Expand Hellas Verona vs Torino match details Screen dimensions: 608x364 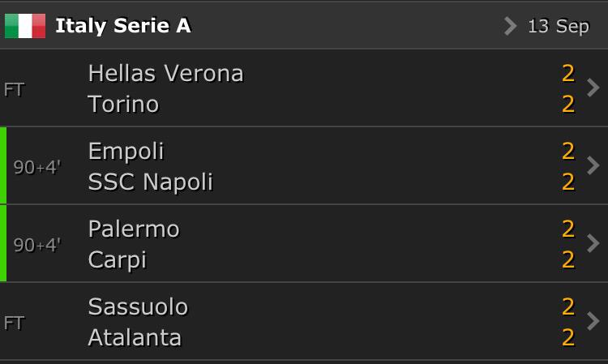(x=593, y=88)
